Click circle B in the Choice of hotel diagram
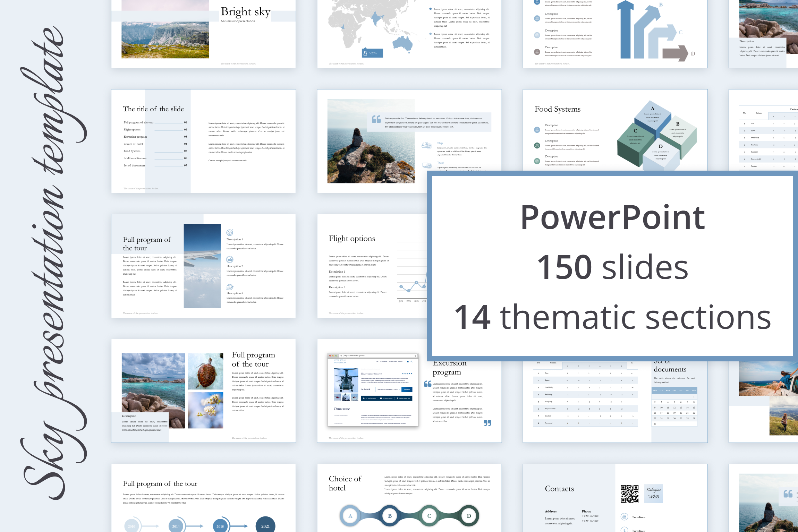Screen dimensions: 798x532 pos(390,516)
